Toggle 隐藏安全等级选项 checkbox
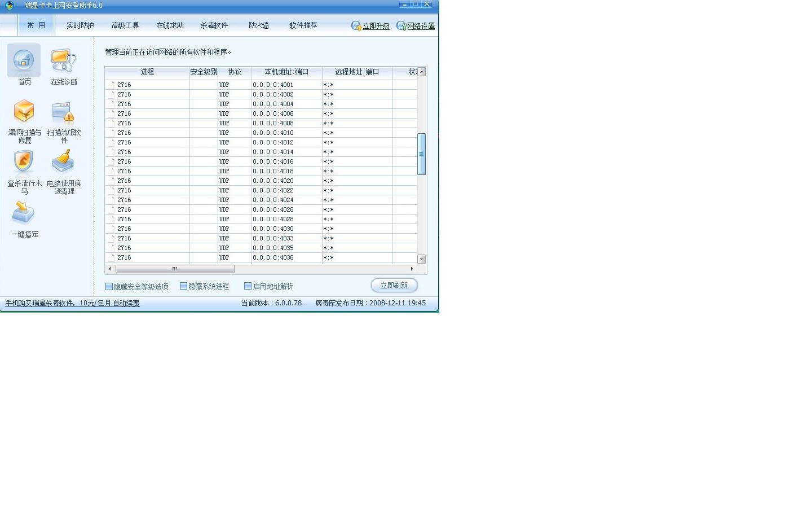Viewport: 812px width, 508px height. pos(109,286)
